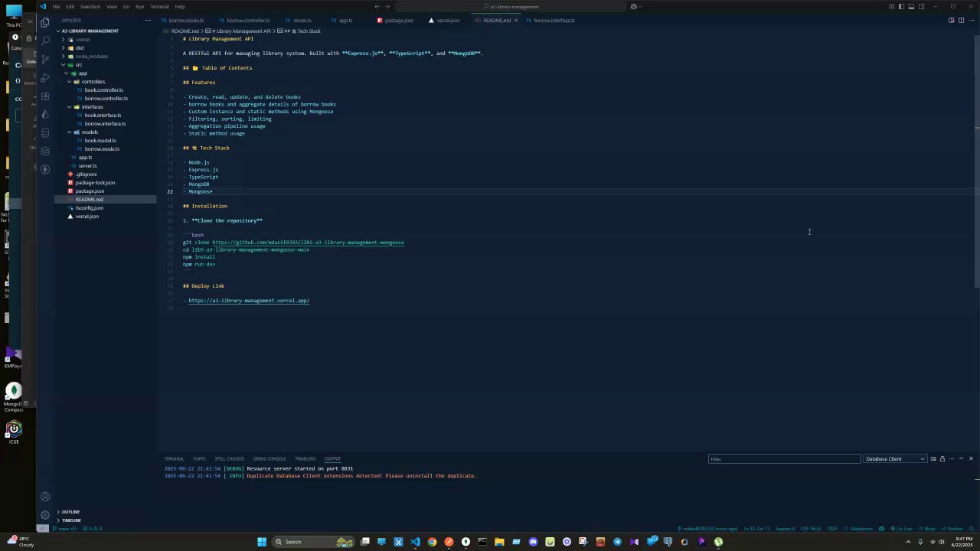Open the Explorer view in activity bar

coord(45,23)
